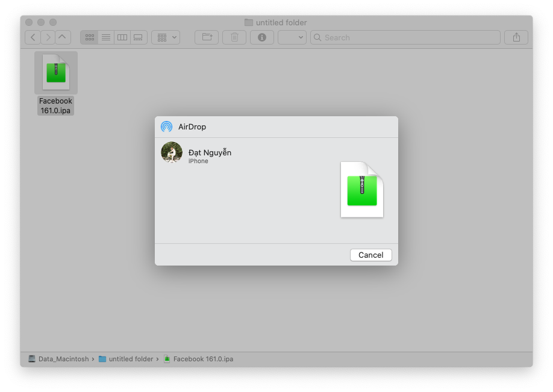Click Data_Macintosh in the path bar
The image size is (553, 392).
pyautogui.click(x=58, y=359)
